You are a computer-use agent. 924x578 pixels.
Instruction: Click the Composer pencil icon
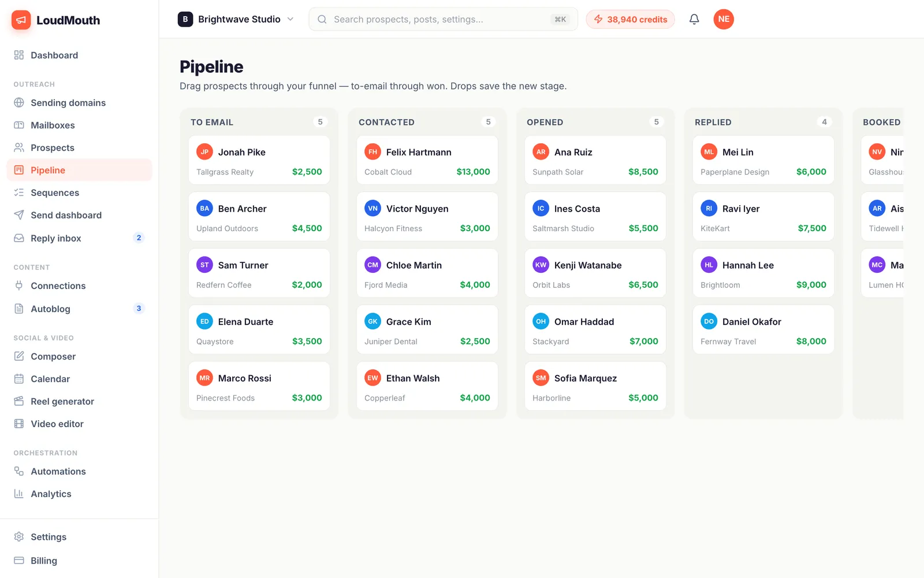click(x=19, y=356)
